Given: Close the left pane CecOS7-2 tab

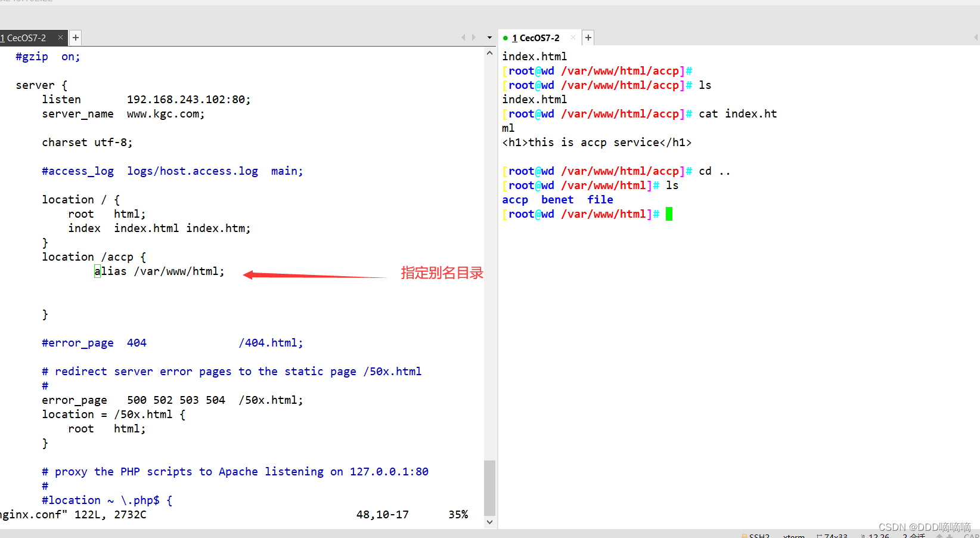Looking at the screenshot, I should [60, 38].
